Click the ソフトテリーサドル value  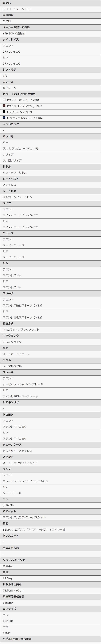pos(15,172)
